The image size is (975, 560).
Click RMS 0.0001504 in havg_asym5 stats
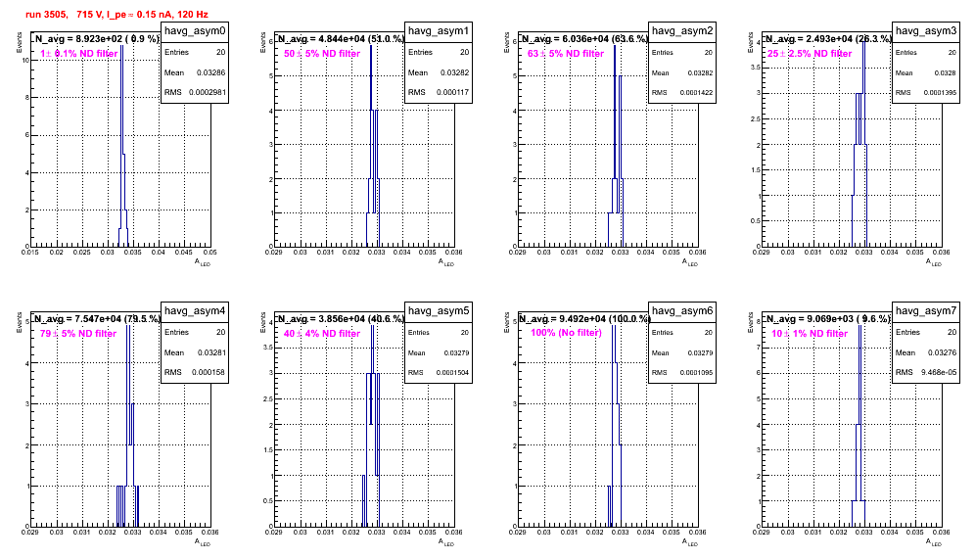439,373
